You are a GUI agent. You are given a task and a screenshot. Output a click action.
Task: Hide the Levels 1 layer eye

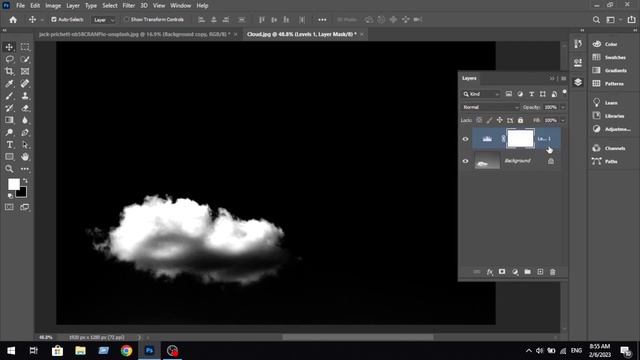tap(465, 139)
